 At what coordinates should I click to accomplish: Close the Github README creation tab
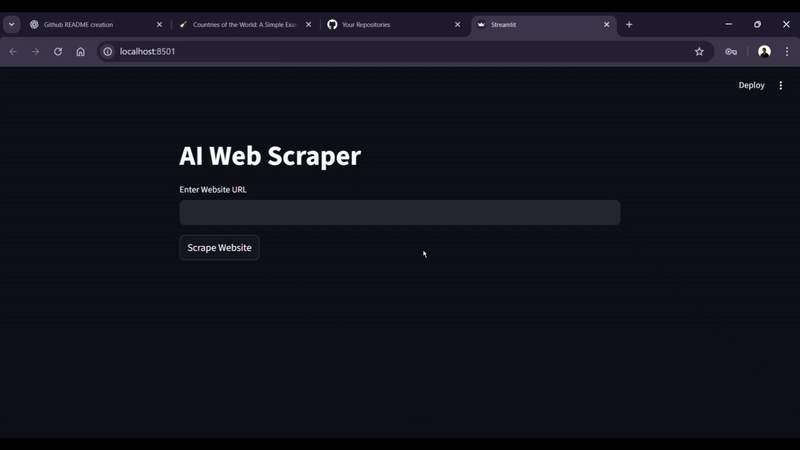pos(159,24)
